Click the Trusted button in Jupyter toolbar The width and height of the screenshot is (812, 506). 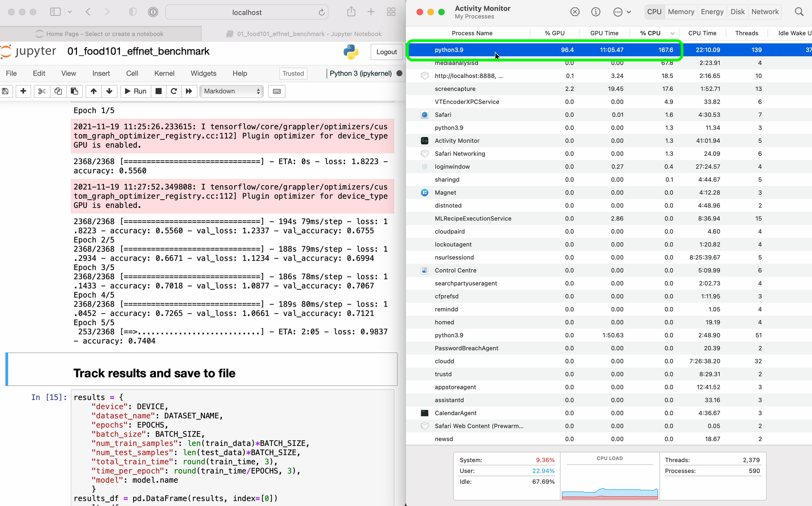coord(293,73)
